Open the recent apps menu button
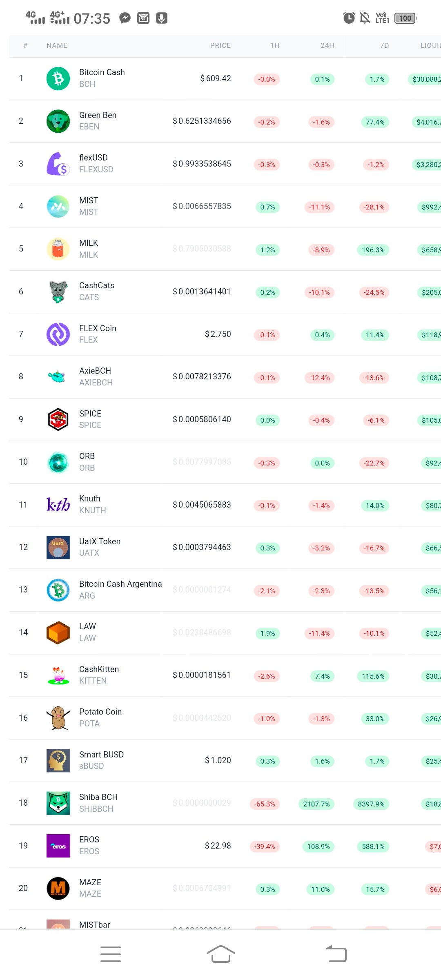The width and height of the screenshot is (441, 980). [111, 954]
